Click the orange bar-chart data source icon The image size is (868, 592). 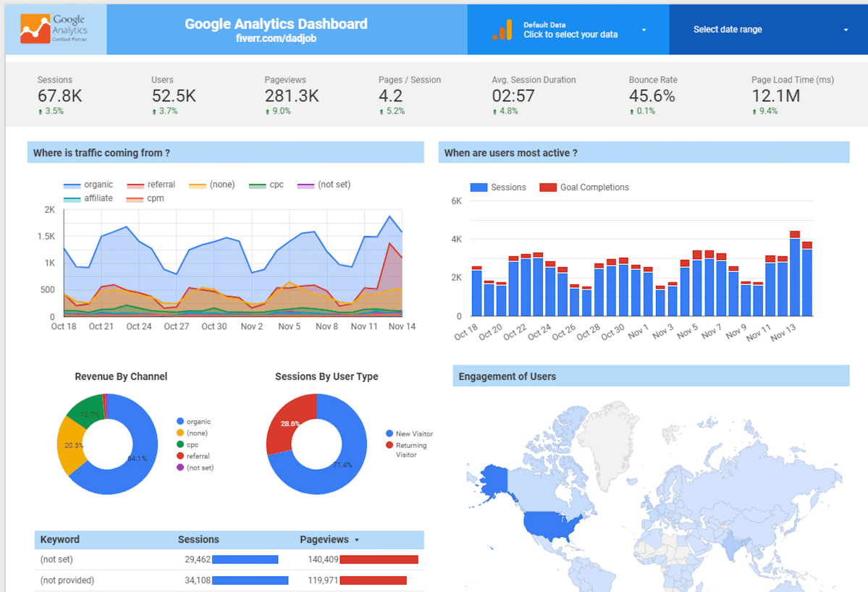pyautogui.click(x=502, y=30)
